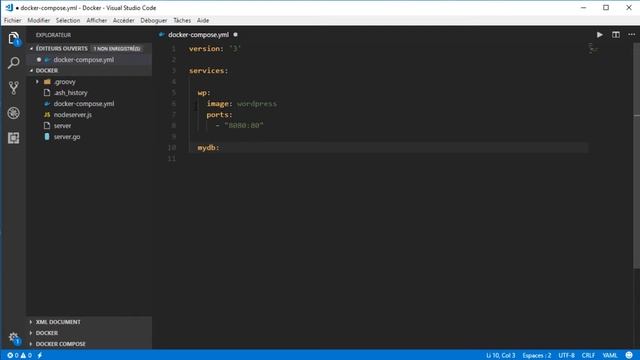Viewport: 640px width, 360px height.
Task: Expand the .groovy folder
Action: point(37,82)
